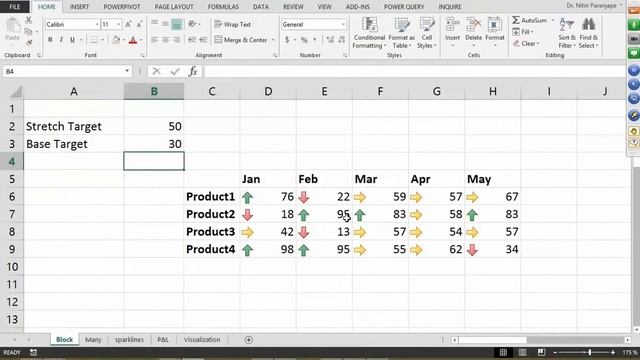Open the font size dropdown
Screen dimensions: 640x360
[118, 24]
